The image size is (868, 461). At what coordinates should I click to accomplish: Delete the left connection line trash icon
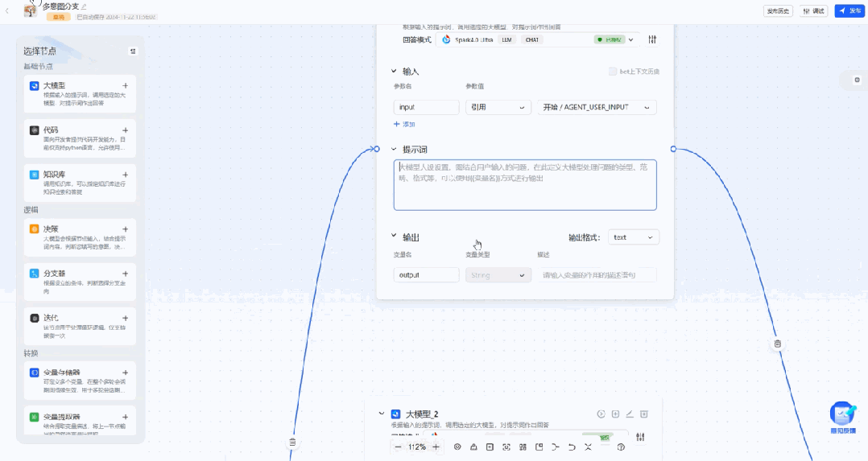[x=292, y=442]
